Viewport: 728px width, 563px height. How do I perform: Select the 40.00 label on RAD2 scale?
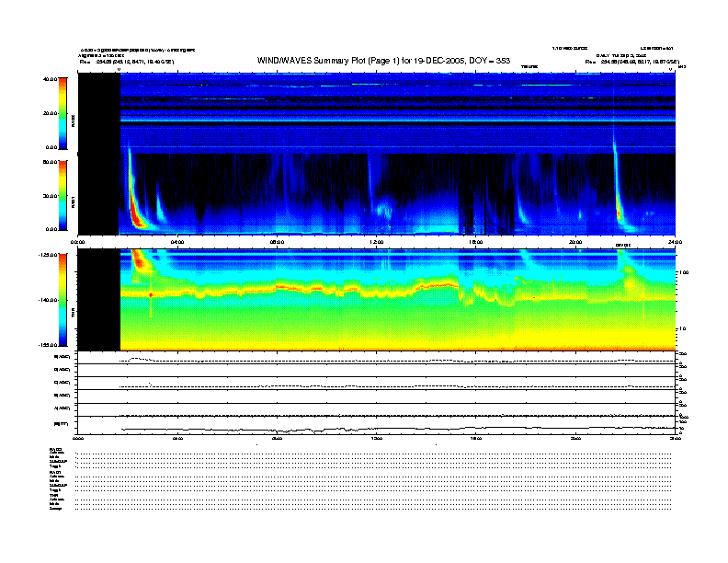click(50, 79)
